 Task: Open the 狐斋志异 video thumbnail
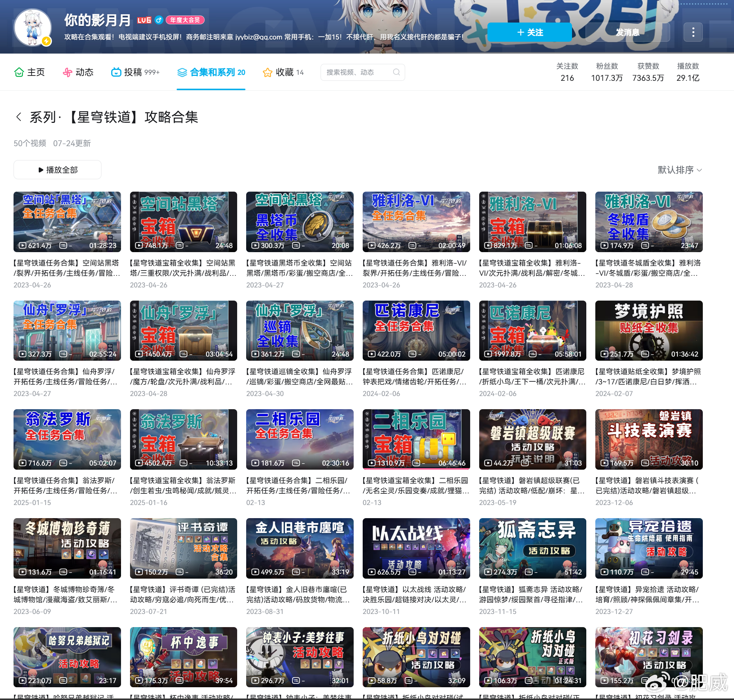pos(533,548)
